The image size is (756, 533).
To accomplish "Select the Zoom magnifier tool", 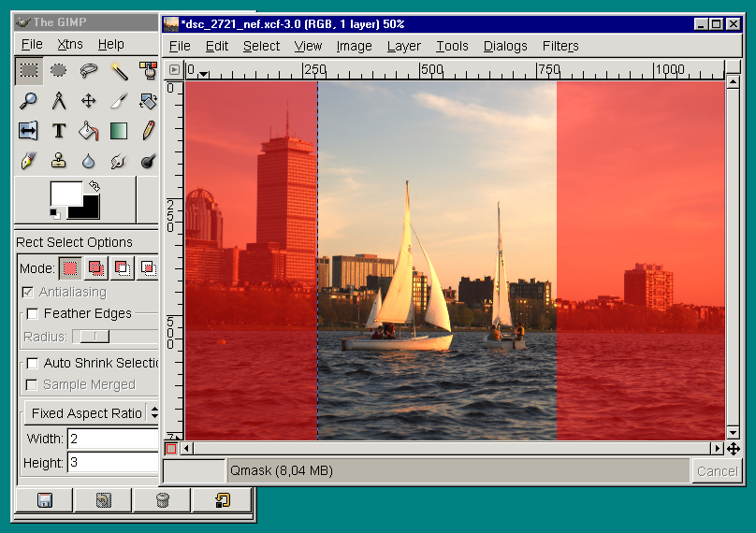I will point(28,101).
